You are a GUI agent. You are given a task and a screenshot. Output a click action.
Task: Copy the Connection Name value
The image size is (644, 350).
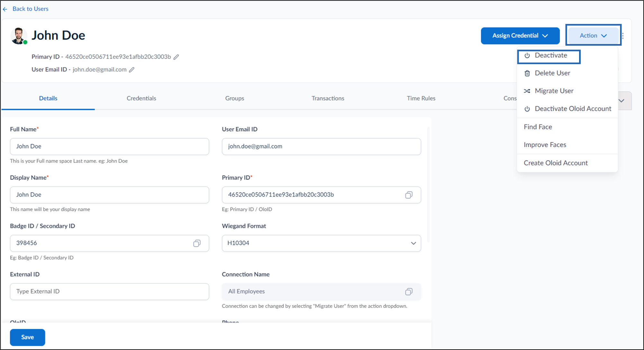(x=408, y=292)
